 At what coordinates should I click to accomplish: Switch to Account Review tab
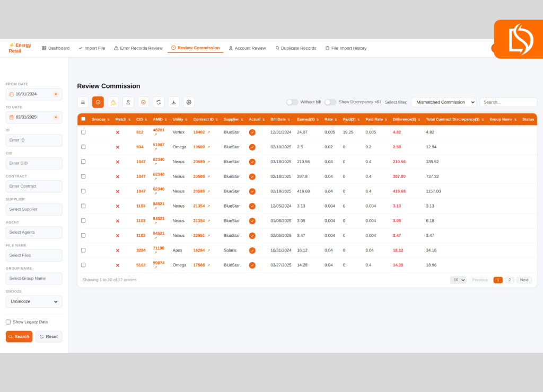click(x=247, y=48)
